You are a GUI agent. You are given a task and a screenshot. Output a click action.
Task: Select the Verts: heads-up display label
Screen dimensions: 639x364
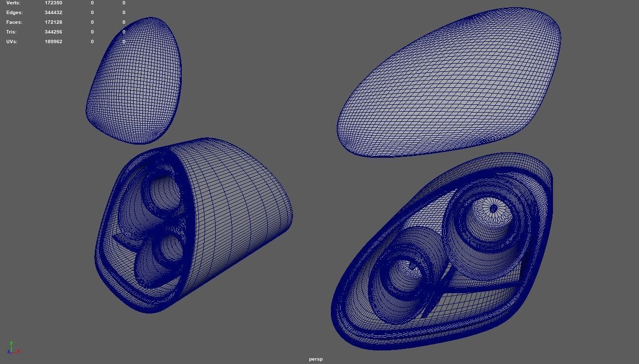13,3
